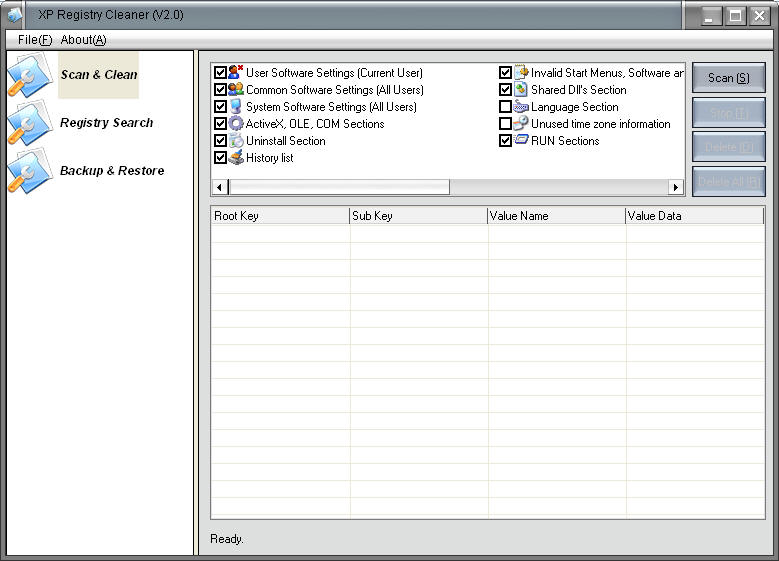Click the Shared Dll's Section icon
The width and height of the screenshot is (779, 561).
point(521,90)
